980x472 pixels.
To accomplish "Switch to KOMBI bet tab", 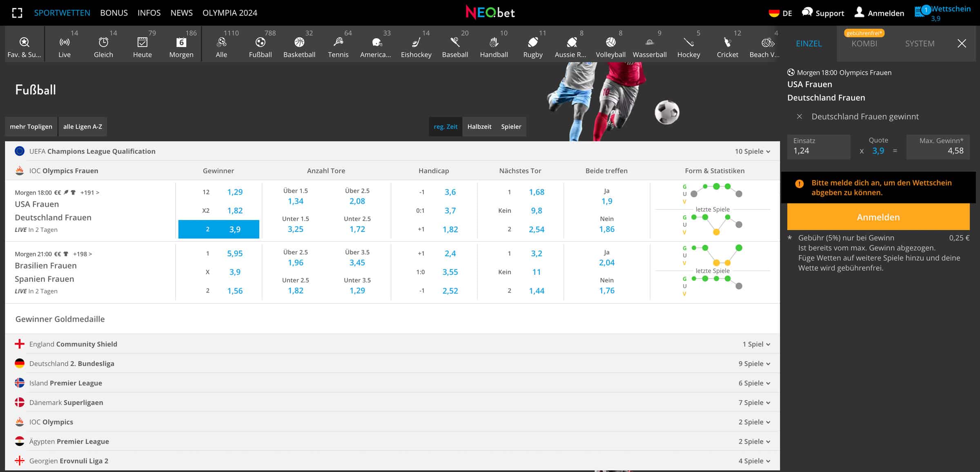I will (864, 43).
